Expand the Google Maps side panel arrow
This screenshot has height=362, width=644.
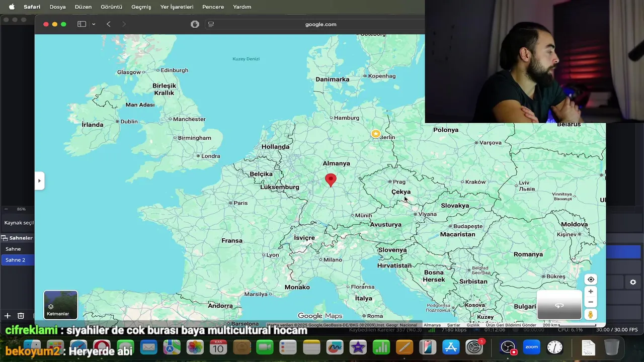click(x=39, y=181)
